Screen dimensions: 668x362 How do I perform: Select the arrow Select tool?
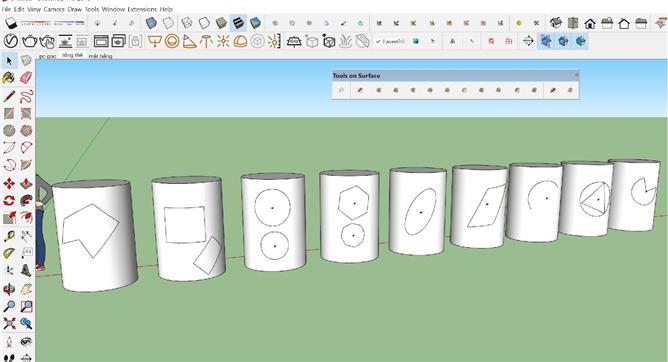click(x=9, y=61)
